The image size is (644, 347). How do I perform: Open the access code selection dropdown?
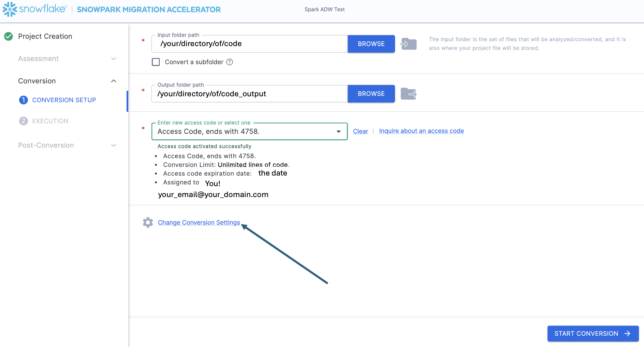(338, 131)
